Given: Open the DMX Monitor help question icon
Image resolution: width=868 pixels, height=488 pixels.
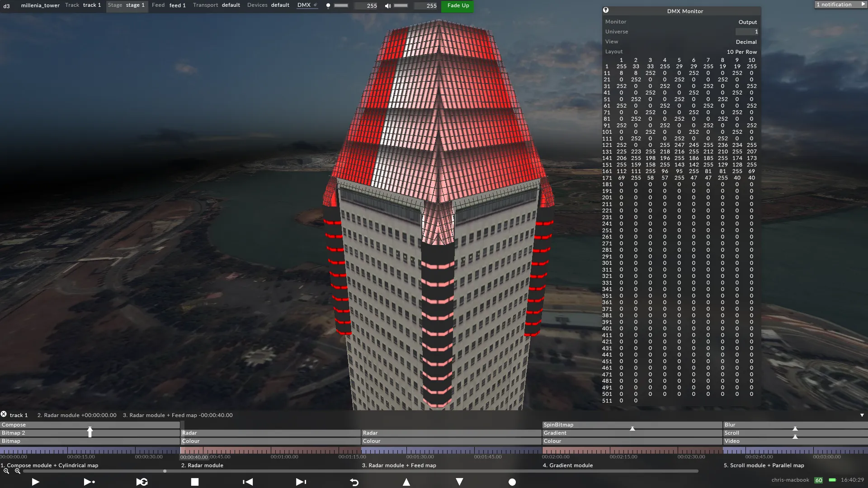Looking at the screenshot, I should pos(606,10).
